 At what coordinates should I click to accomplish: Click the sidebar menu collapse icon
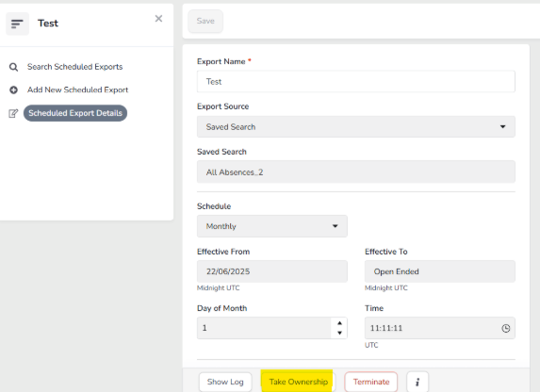[x=17, y=24]
